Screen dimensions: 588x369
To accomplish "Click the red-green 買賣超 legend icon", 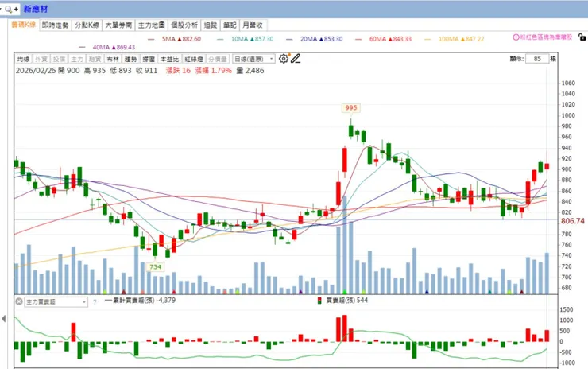I will tap(319, 301).
